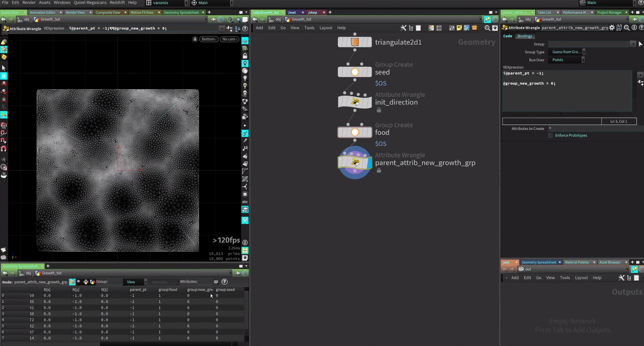Viewport: 644px width, 346px height.
Task: Select the seed Group Create node
Action: [355, 72]
